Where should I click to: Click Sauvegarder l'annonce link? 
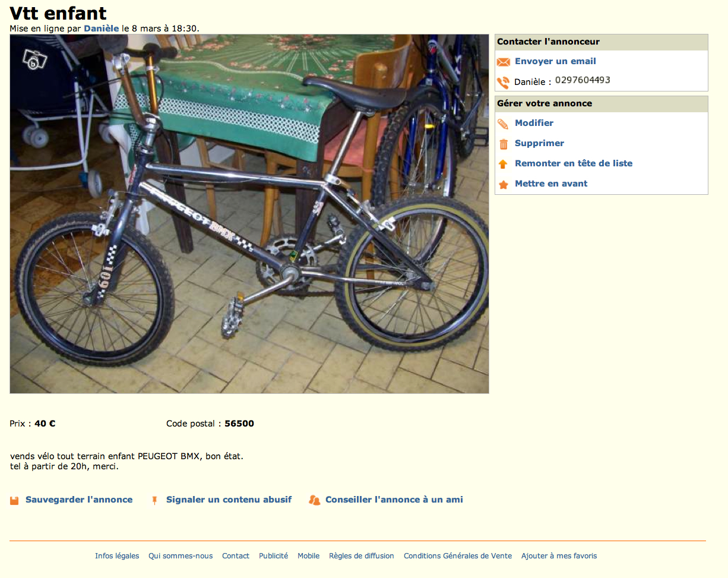[x=79, y=500]
